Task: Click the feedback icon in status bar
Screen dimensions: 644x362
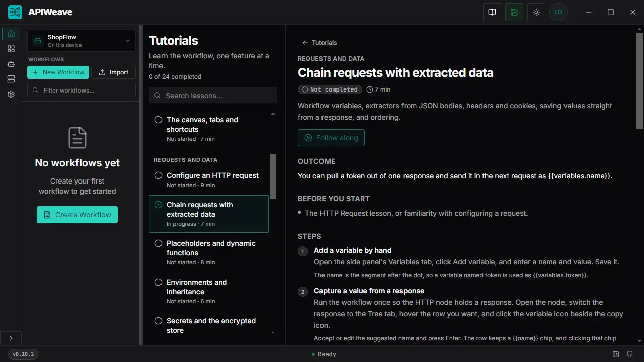Action: [630, 354]
